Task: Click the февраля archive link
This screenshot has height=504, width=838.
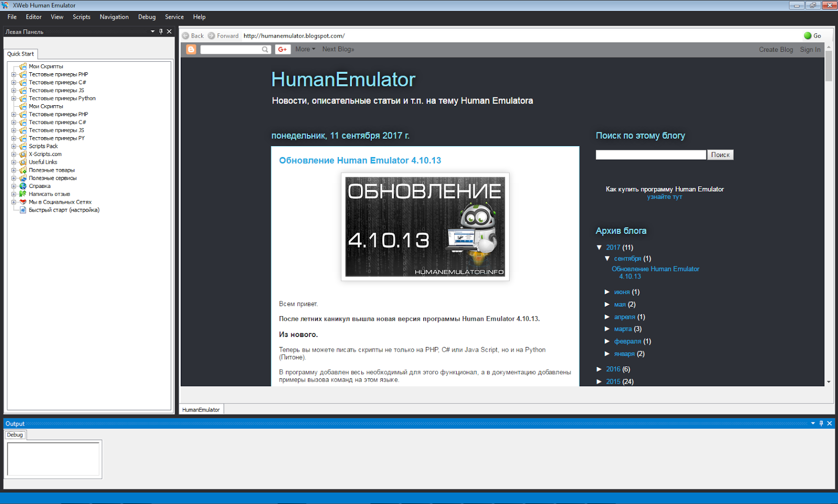Action: (x=627, y=341)
